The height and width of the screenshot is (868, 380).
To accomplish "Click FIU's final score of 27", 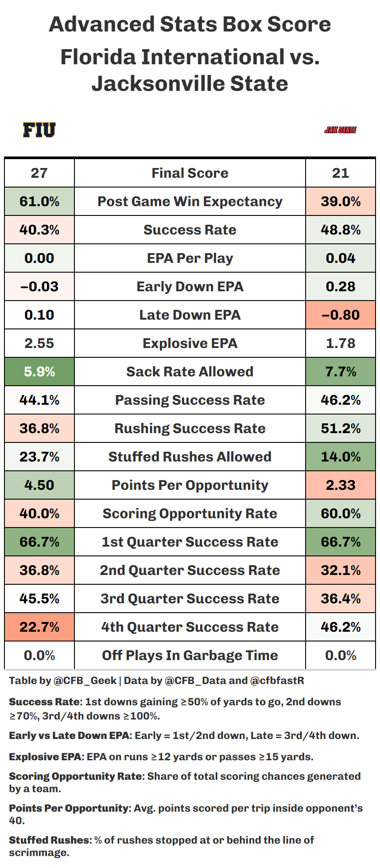I will tap(39, 173).
